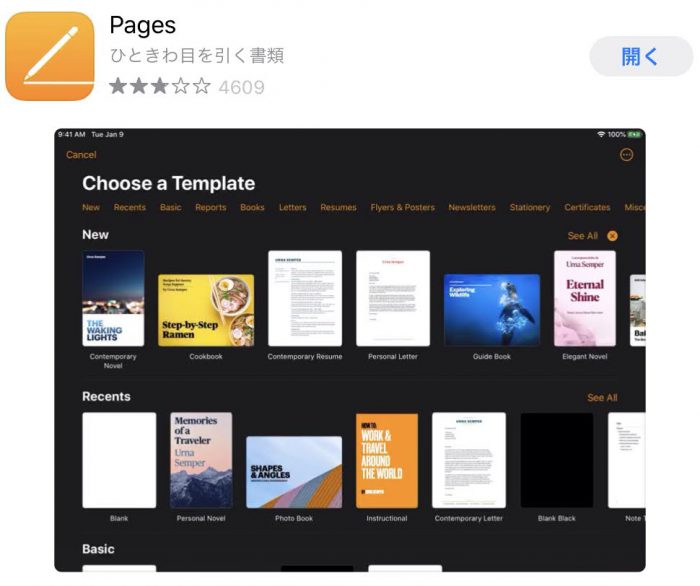This screenshot has width=700, height=586.
Task: Click the Basic section heading
Action: point(98,549)
